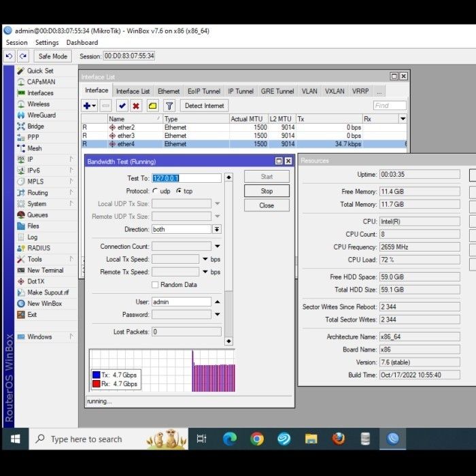Click Exit in sidebar
The width and height of the screenshot is (476, 476).
point(32,314)
